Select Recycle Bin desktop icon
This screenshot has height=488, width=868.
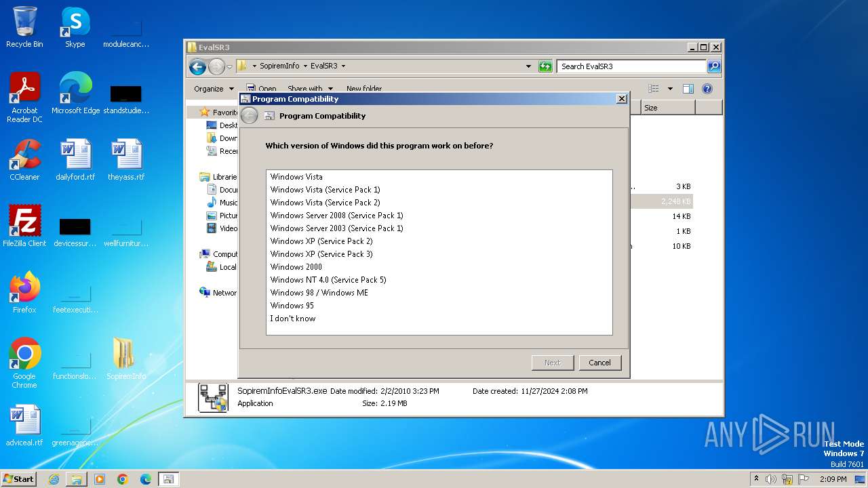click(24, 28)
